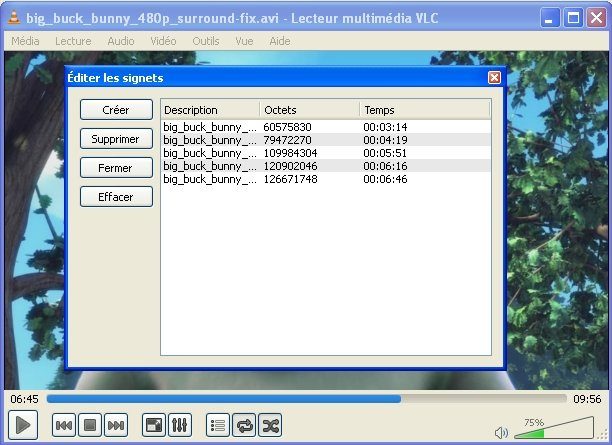Open the Vue menu
The width and height of the screenshot is (612, 445).
point(244,41)
